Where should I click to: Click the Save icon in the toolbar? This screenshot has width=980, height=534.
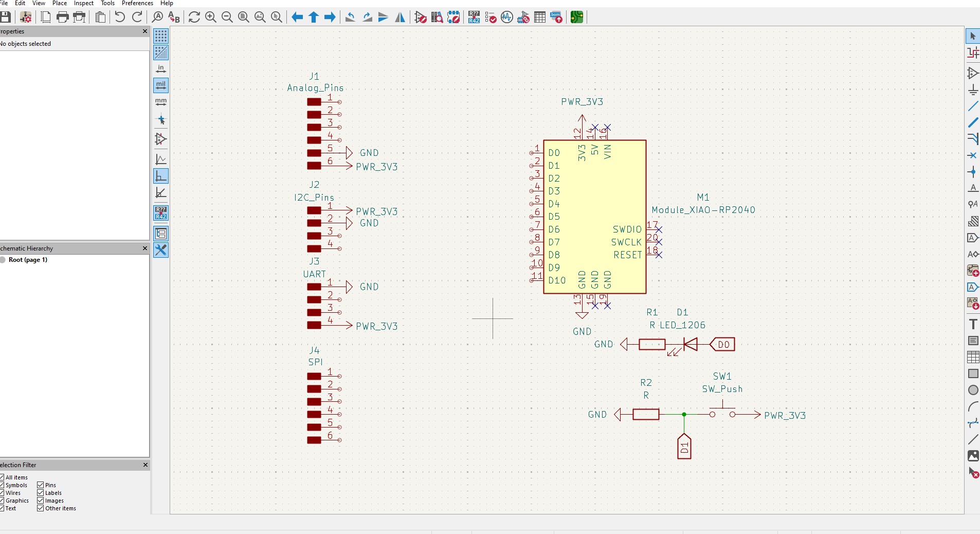tap(5, 17)
